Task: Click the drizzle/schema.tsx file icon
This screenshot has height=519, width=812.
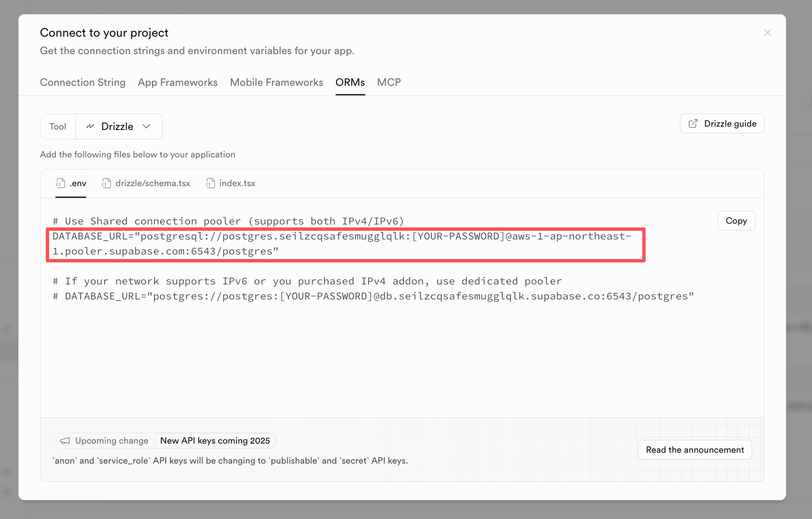Action: click(x=107, y=183)
